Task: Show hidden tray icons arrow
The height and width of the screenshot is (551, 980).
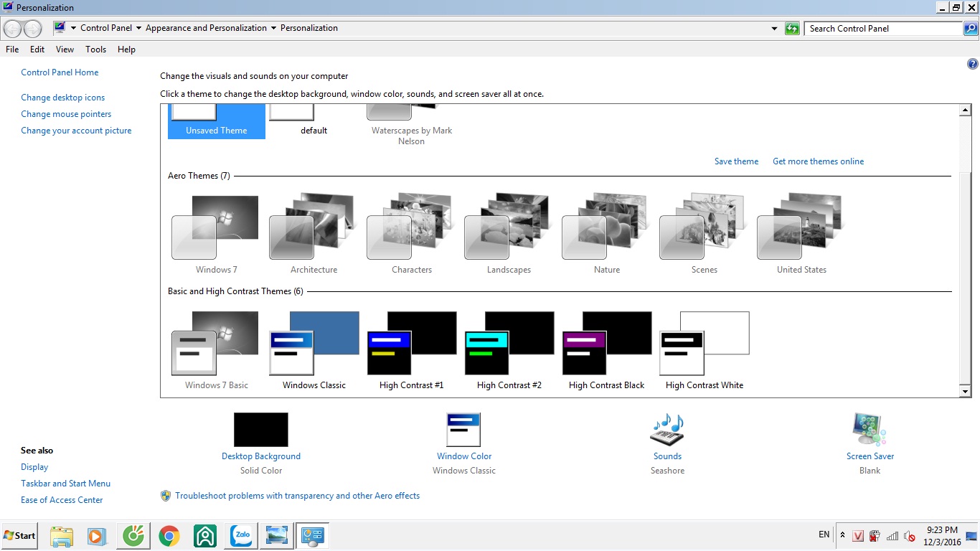Action: 842,536
